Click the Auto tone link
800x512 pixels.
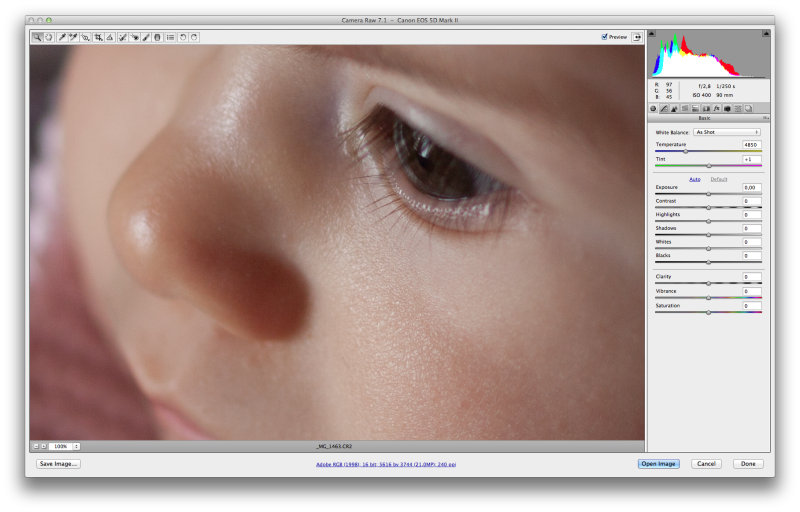[x=695, y=179]
